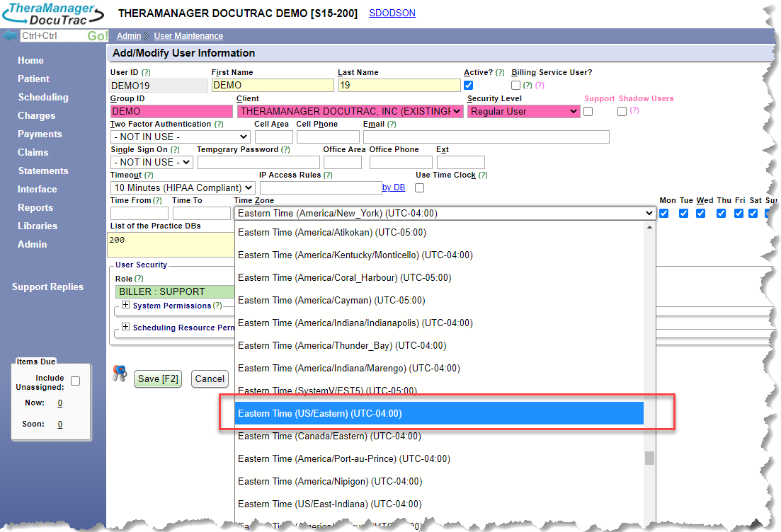This screenshot has width=781, height=532.
Task: Click the TheraManager DocuTrac logo
Action: coord(53,14)
